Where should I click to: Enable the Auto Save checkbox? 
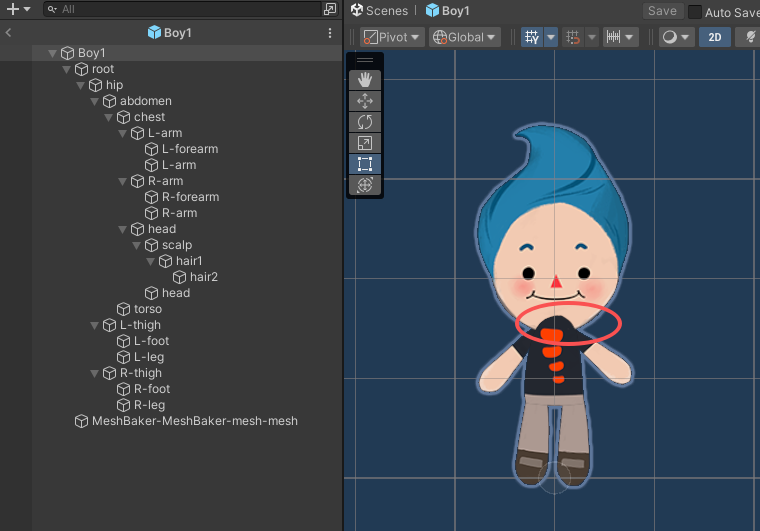pos(695,12)
